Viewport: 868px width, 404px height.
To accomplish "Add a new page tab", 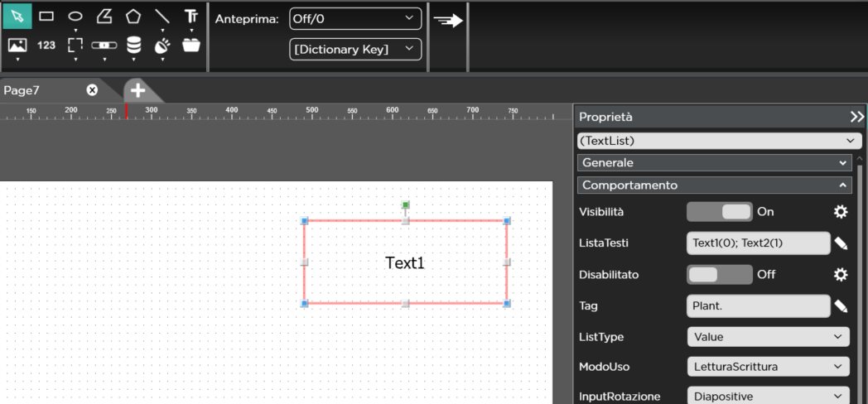I will (138, 90).
